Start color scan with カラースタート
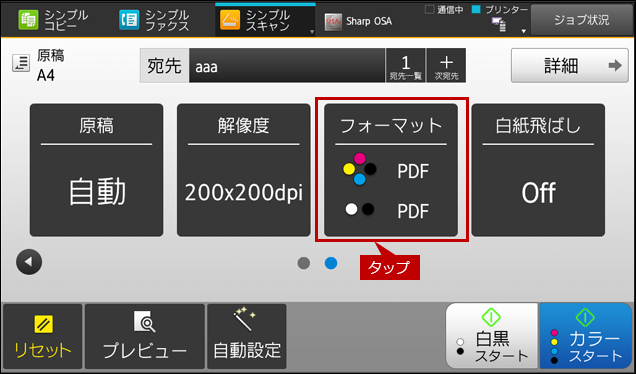 (x=586, y=336)
